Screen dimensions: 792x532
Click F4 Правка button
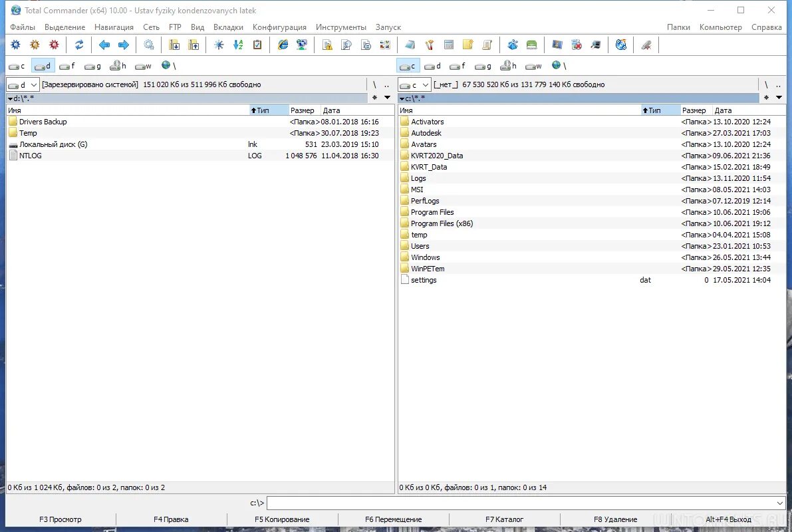point(171,519)
